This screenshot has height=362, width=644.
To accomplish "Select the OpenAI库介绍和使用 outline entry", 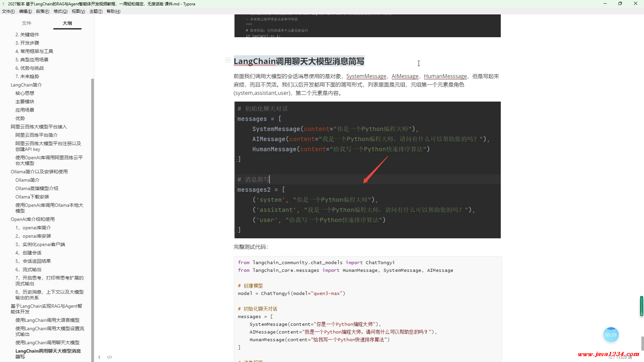I will click(33, 219).
